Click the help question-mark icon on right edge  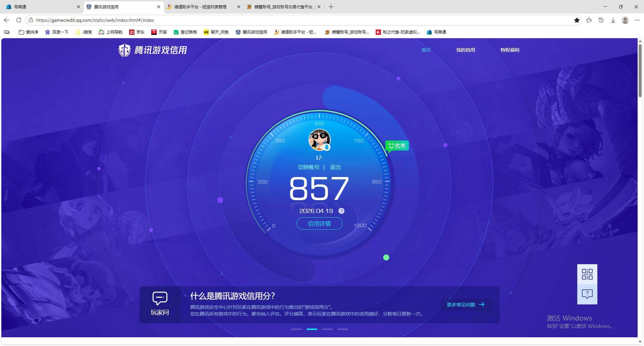(x=587, y=294)
